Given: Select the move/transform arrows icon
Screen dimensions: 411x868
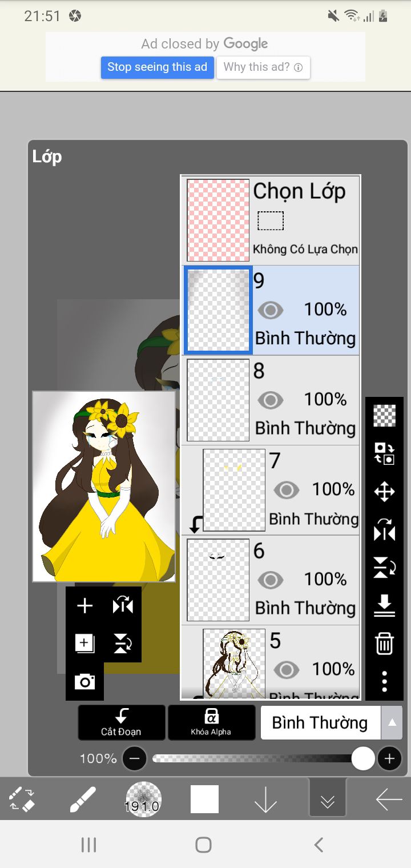Looking at the screenshot, I should 384,492.
